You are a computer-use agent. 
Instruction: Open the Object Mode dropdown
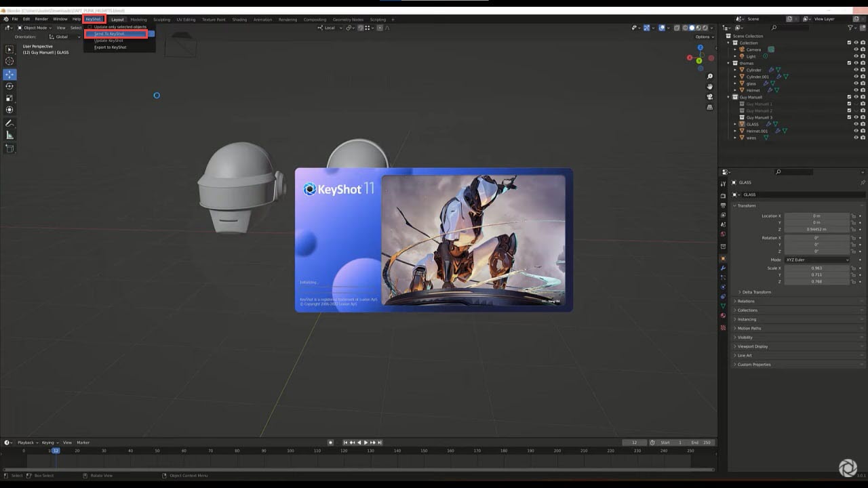pyautogui.click(x=33, y=28)
